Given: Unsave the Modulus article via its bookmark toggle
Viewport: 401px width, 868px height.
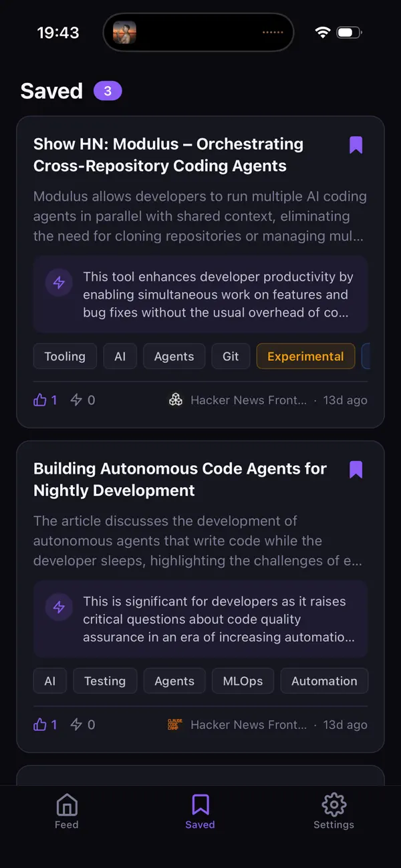Looking at the screenshot, I should click(x=356, y=144).
